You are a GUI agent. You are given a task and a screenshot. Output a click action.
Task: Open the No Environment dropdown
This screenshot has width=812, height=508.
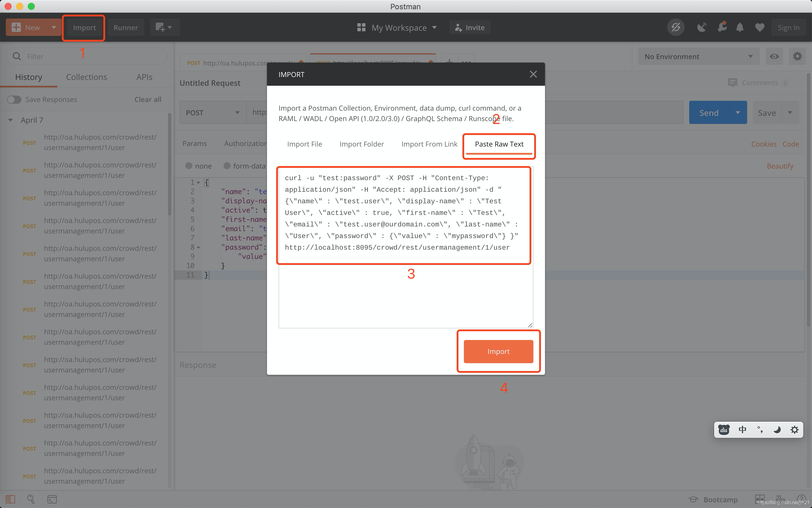click(698, 56)
